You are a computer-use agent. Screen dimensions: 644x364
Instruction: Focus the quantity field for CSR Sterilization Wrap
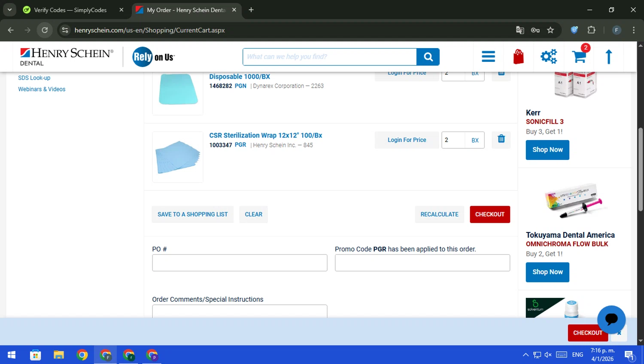tap(453, 140)
